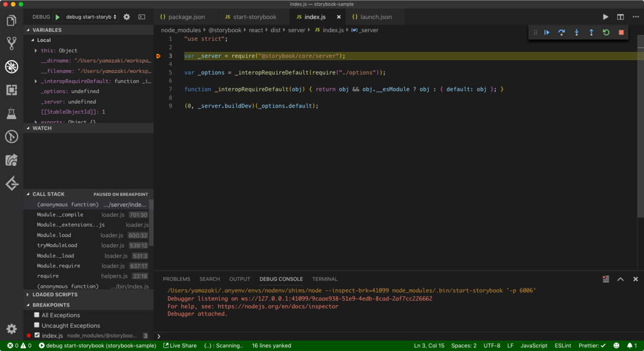Click the breakpoint glyph on line 3
The image size is (644, 351).
158,56
